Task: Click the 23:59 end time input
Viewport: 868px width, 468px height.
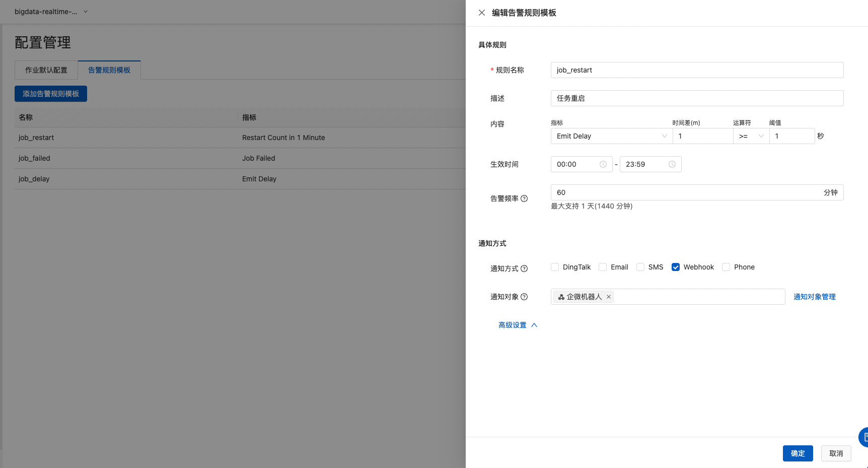Action: click(x=650, y=164)
